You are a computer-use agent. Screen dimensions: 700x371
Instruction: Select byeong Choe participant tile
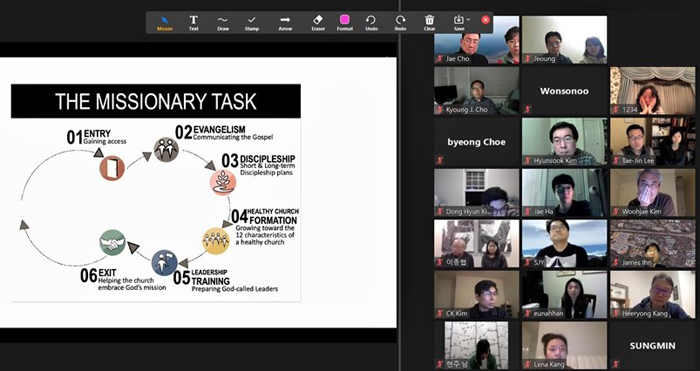tap(476, 142)
